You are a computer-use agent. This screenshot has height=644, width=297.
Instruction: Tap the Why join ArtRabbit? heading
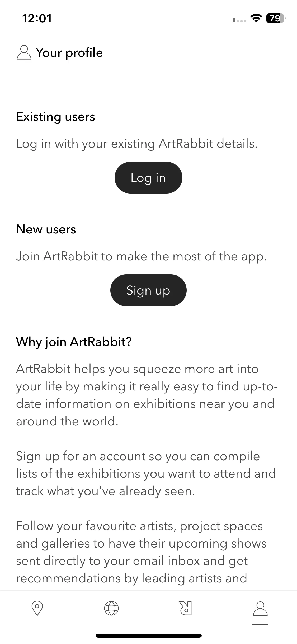click(74, 342)
